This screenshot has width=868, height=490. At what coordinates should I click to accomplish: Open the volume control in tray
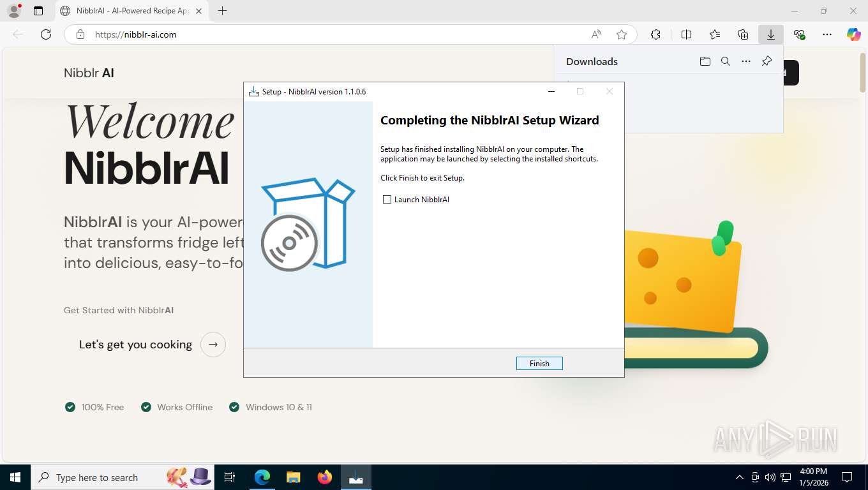coord(770,477)
